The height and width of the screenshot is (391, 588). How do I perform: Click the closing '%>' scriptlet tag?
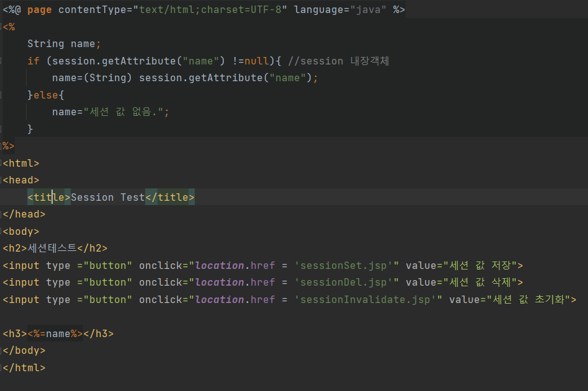coord(8,146)
